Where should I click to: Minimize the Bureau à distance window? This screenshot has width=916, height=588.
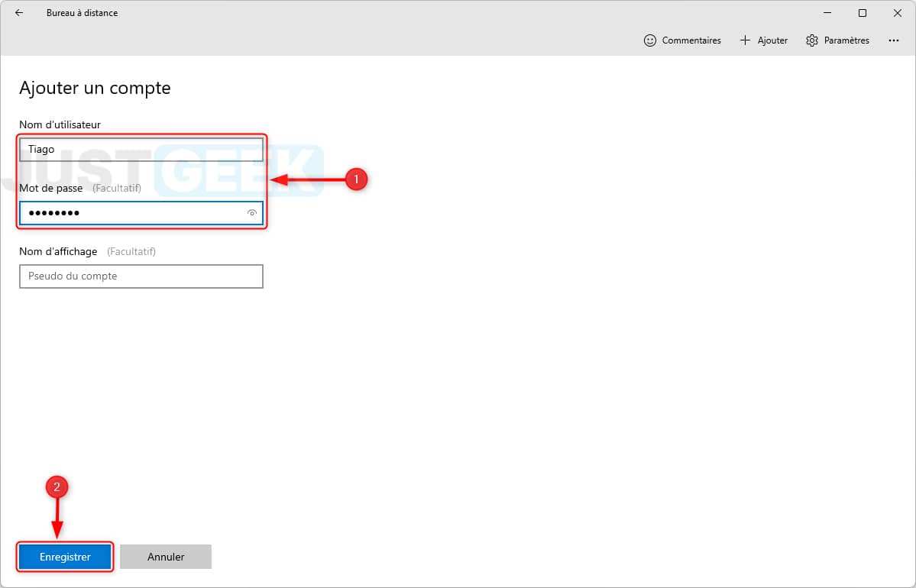click(x=828, y=13)
